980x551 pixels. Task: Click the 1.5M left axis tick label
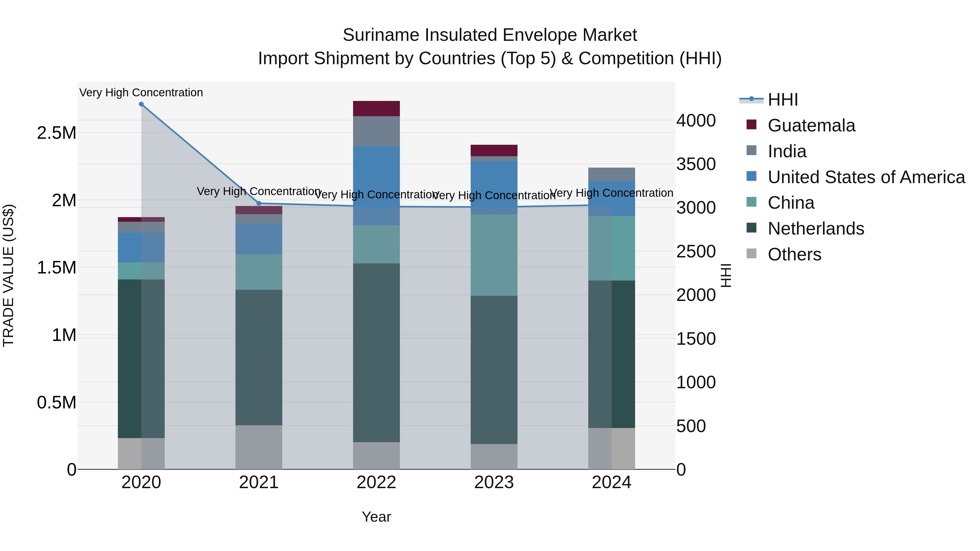pyautogui.click(x=57, y=268)
